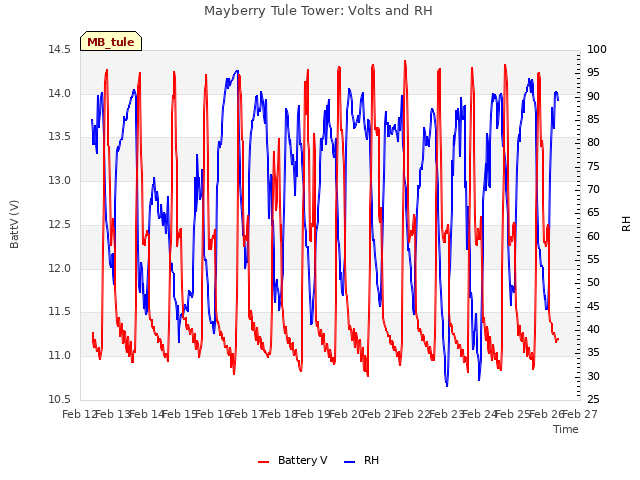Click the Feb 18 date tick

279,415
